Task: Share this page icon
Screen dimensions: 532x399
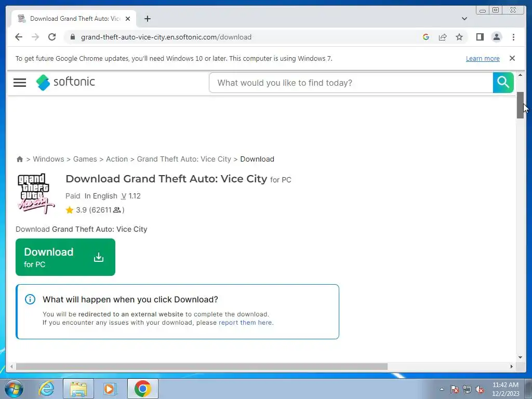Action: tap(443, 37)
